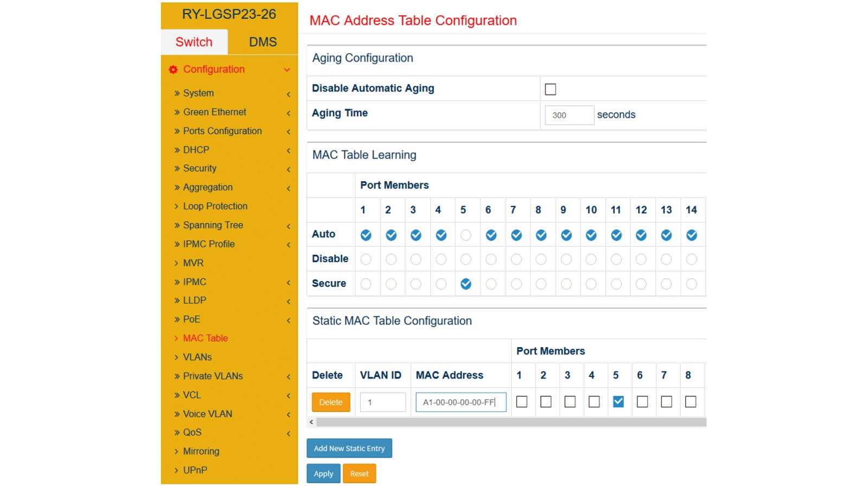Set port 10 learning to Disable
Image resolution: width=868 pixels, height=488 pixels.
(591, 260)
